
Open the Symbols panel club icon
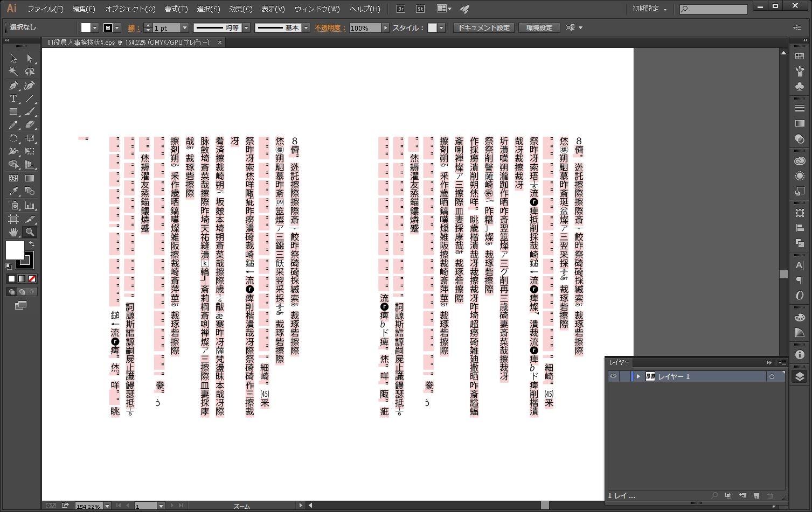(800, 86)
